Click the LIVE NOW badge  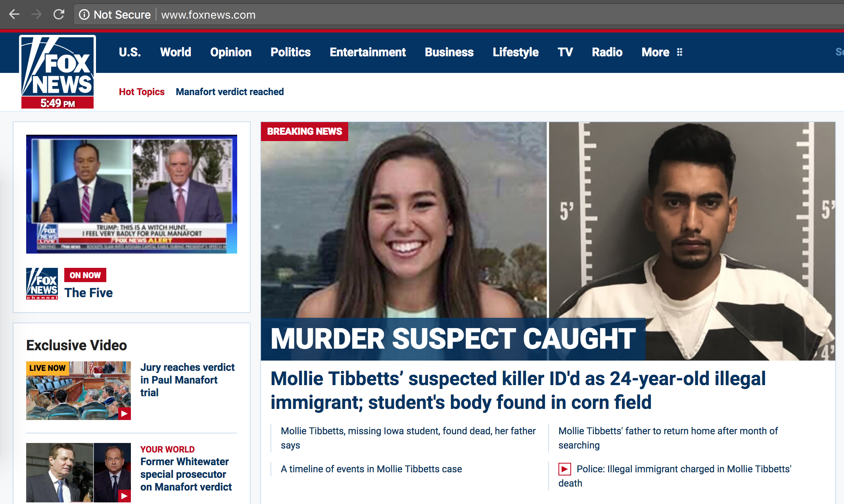(x=47, y=368)
